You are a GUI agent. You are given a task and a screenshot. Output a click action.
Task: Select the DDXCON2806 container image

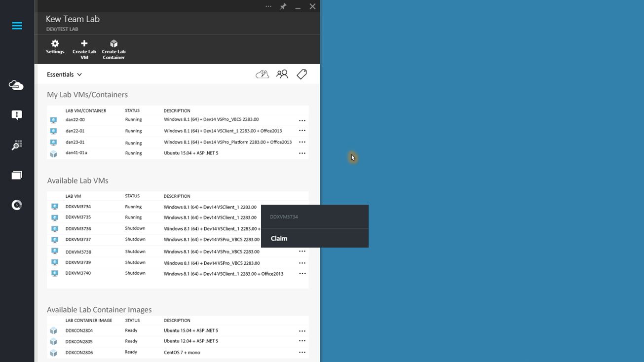click(79, 352)
